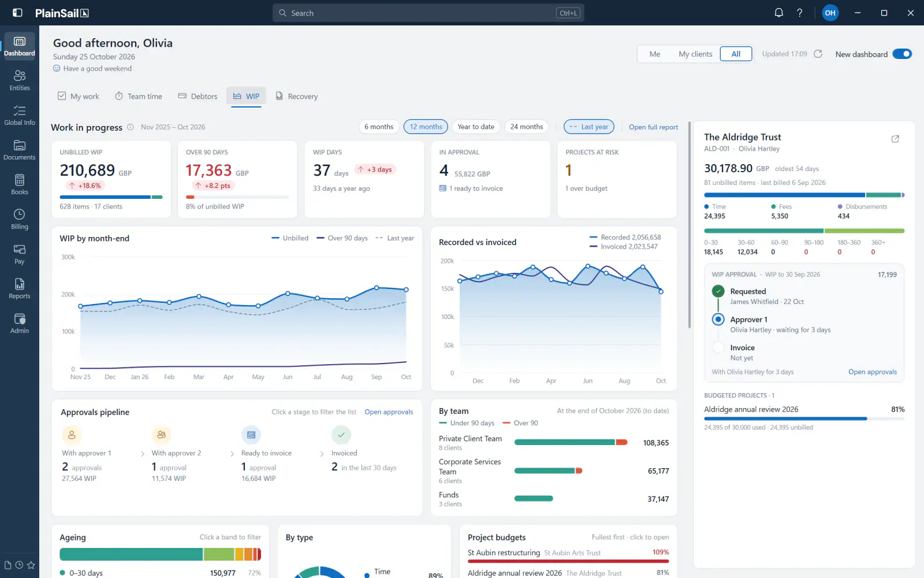Open the Debtors tab
924x578 pixels.
[198, 97]
